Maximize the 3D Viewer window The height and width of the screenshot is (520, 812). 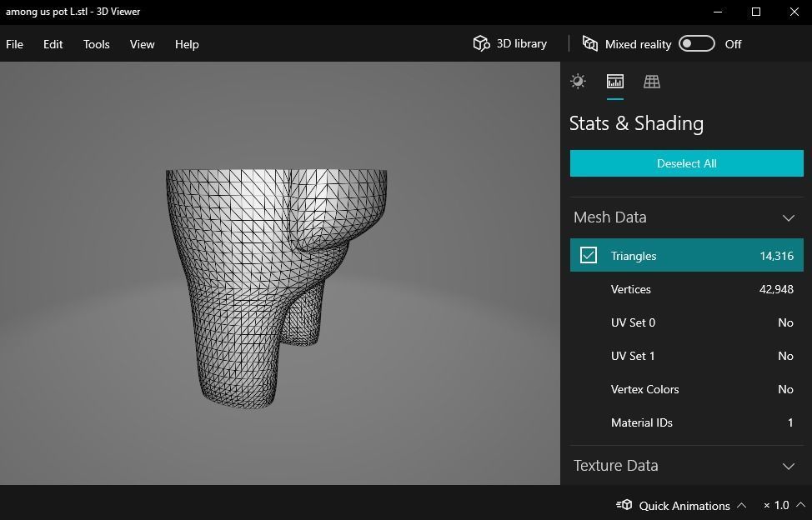756,12
